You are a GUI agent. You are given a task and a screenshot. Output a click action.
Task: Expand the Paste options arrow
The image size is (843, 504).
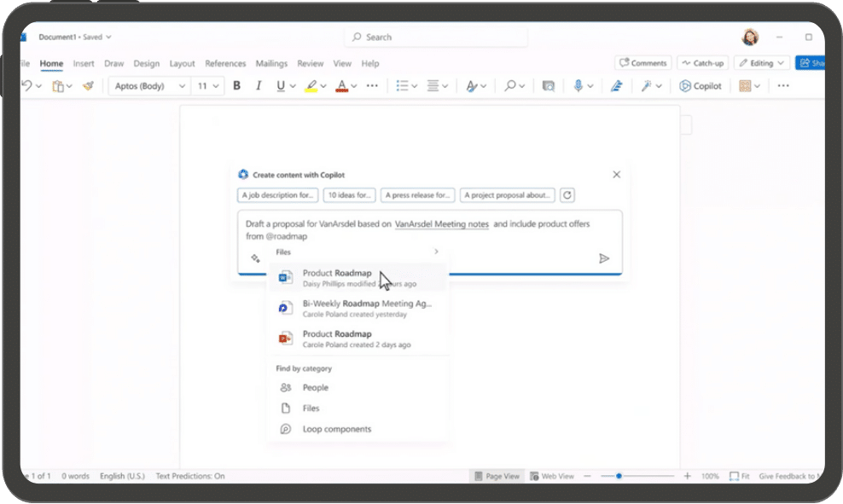pos(69,86)
